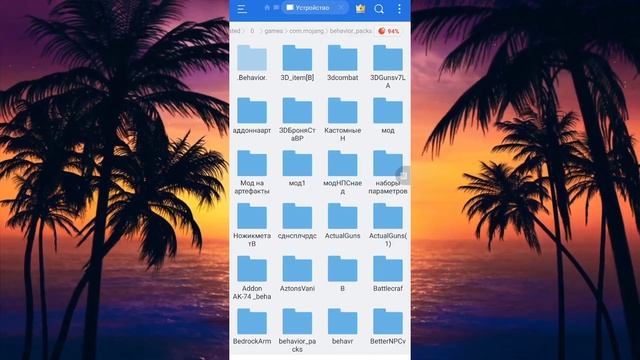Viewport: 640px width, 360px height.
Task: Navigate to the games breadcrumb
Action: [x=273, y=31]
